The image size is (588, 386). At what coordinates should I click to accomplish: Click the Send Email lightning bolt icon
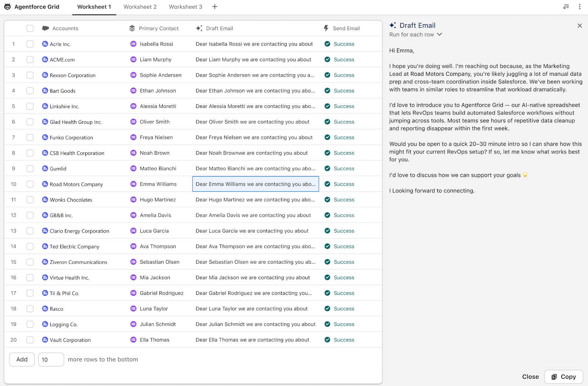326,28
